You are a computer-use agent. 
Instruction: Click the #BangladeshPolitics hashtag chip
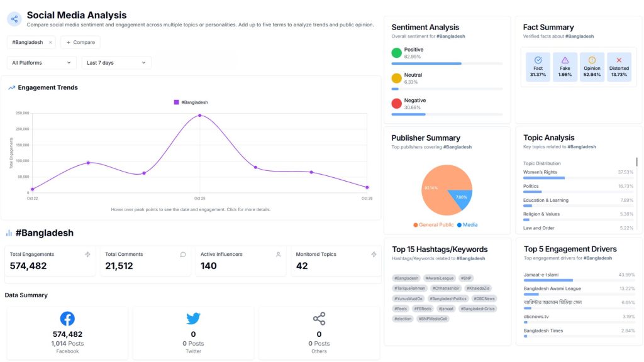(448, 299)
